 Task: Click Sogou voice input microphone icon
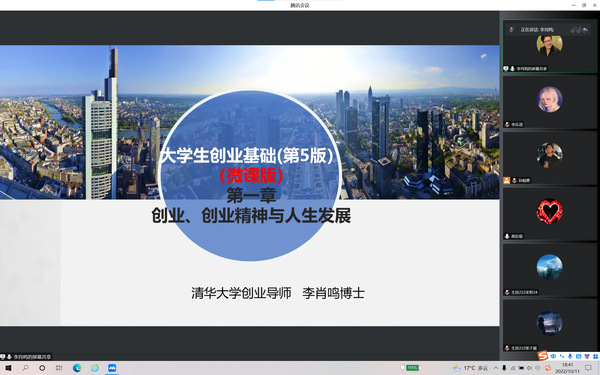[x=570, y=356]
